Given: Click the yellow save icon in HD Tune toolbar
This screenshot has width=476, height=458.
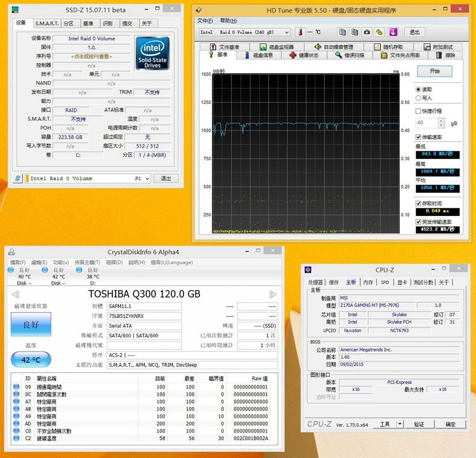Looking at the screenshot, I should click(x=378, y=33).
